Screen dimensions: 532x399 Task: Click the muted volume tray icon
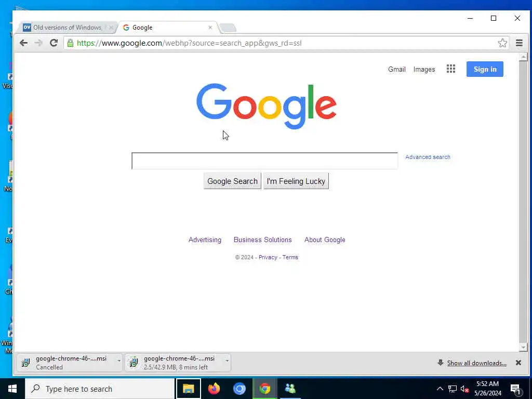(x=465, y=389)
